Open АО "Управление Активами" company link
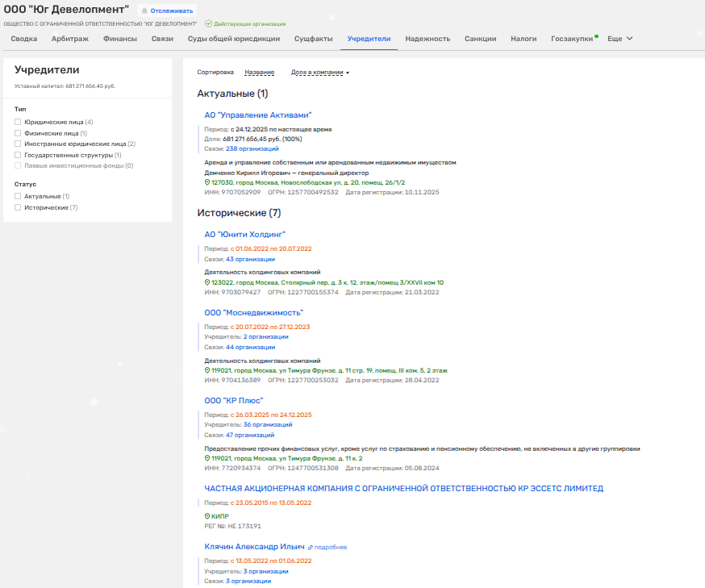Viewport: 705px width, 588px height. point(257,115)
